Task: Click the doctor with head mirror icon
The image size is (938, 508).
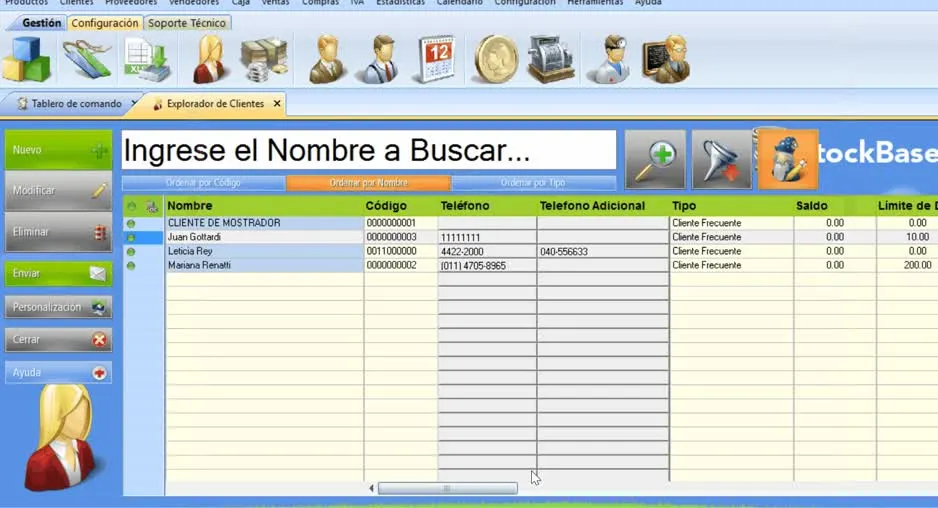Action: point(610,59)
